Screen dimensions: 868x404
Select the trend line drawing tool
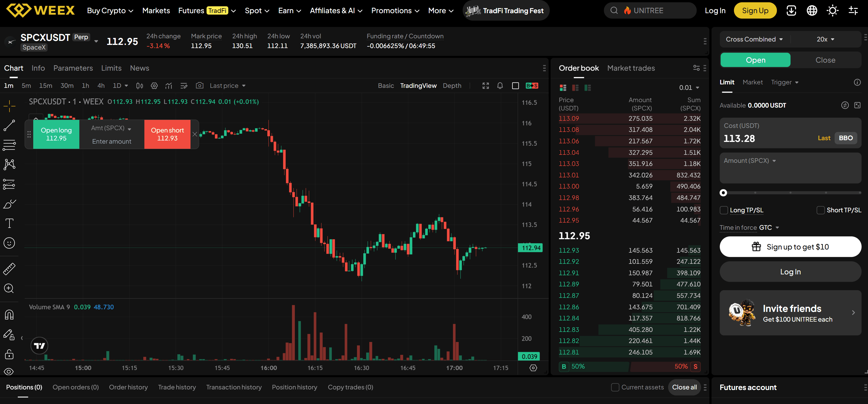(x=9, y=125)
